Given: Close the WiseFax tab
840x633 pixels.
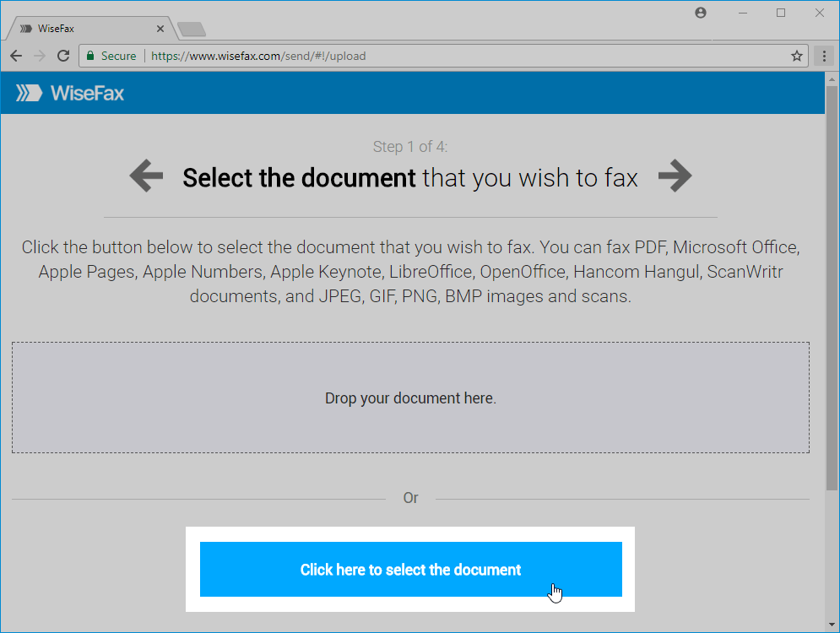Looking at the screenshot, I should click(x=160, y=29).
